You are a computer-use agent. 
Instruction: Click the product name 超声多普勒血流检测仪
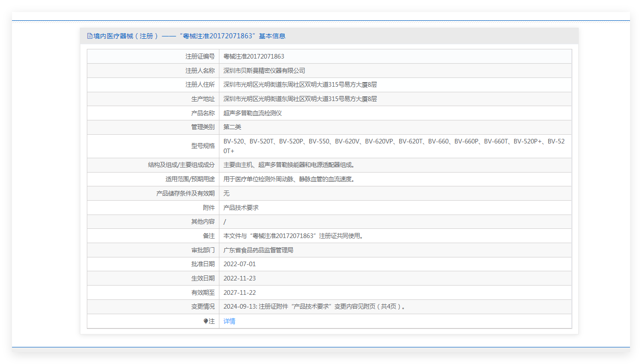[253, 113]
